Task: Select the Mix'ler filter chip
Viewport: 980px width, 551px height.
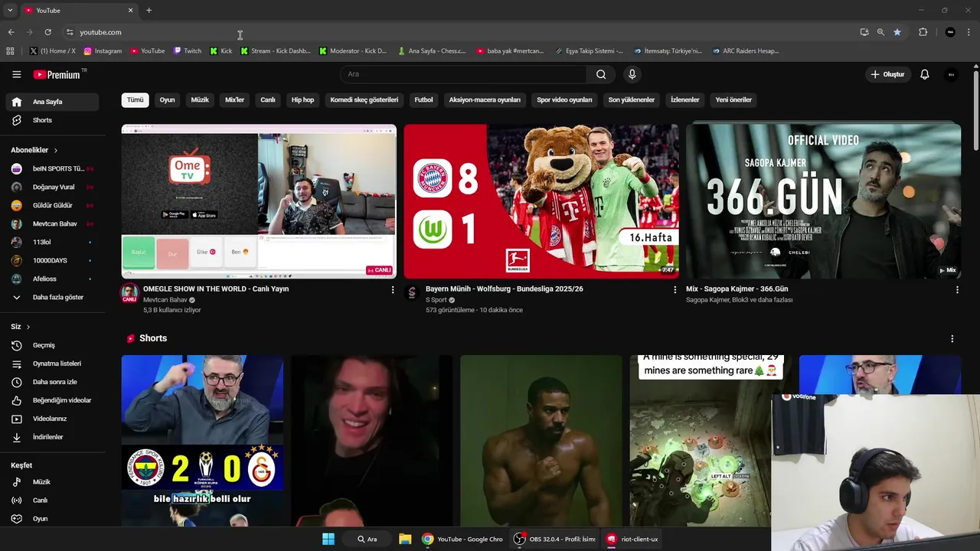Action: pyautogui.click(x=234, y=99)
